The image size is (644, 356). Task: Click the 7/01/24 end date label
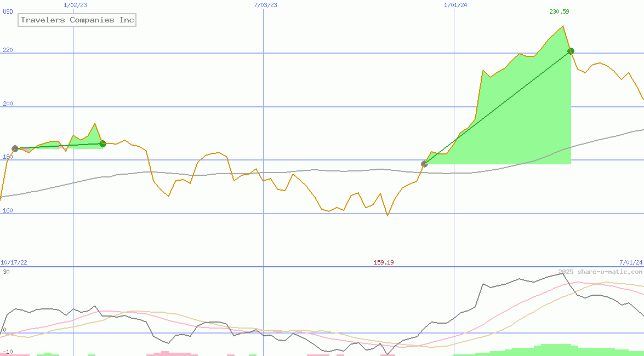pyautogui.click(x=630, y=262)
